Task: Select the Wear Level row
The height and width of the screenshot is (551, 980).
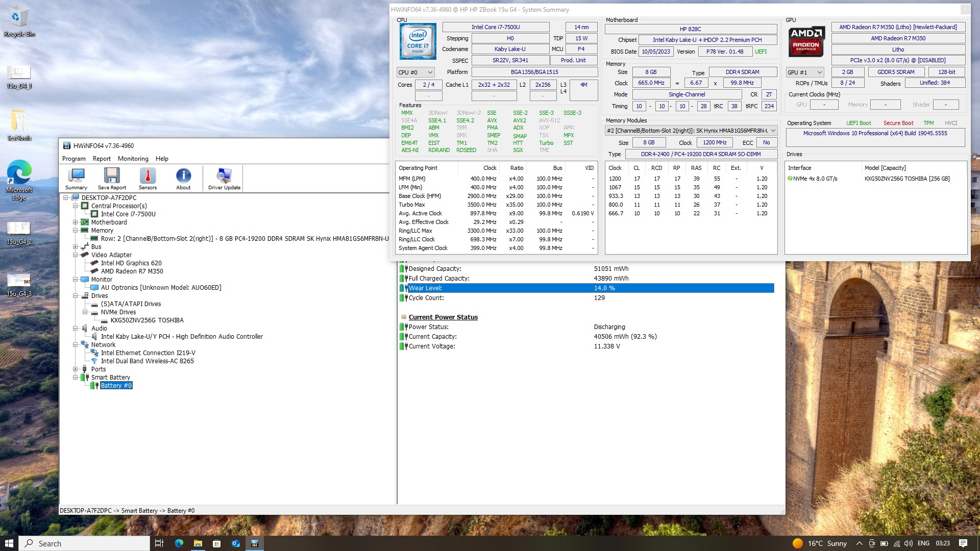Action: coord(586,288)
